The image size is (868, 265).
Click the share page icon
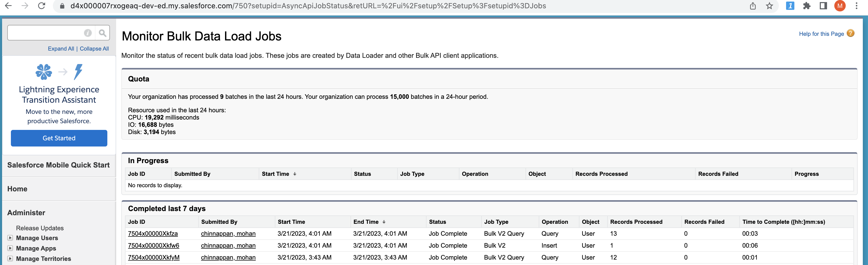(753, 6)
